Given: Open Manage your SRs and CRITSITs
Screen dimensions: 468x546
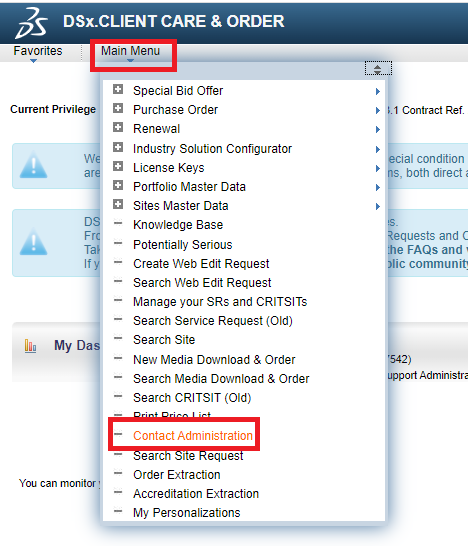Looking at the screenshot, I should [220, 302].
